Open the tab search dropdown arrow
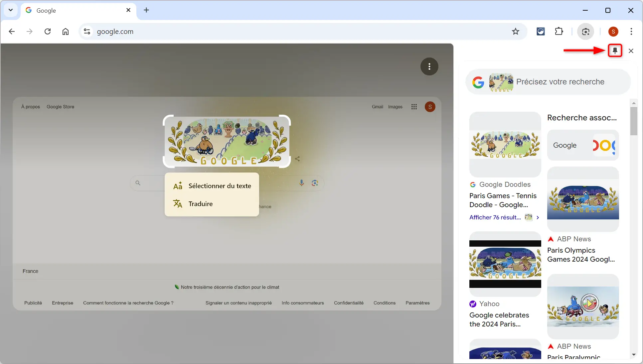 11,10
